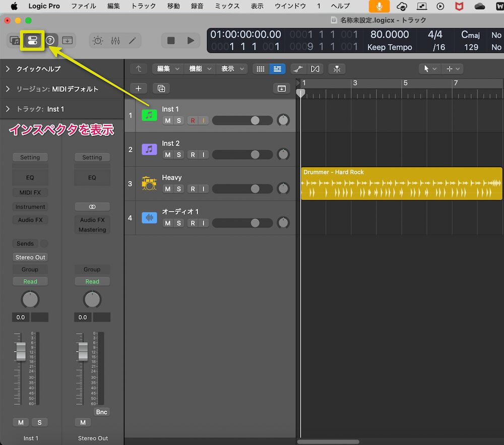This screenshot has width=504, height=445.
Task: Toggle input monitoring on Inst 1
Action: (x=204, y=120)
